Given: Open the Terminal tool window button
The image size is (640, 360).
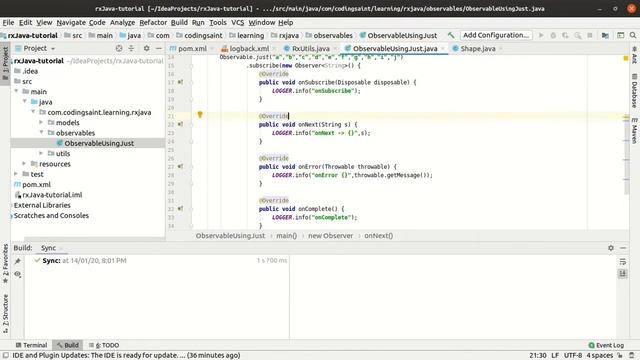Looking at the screenshot, I should tap(31, 345).
